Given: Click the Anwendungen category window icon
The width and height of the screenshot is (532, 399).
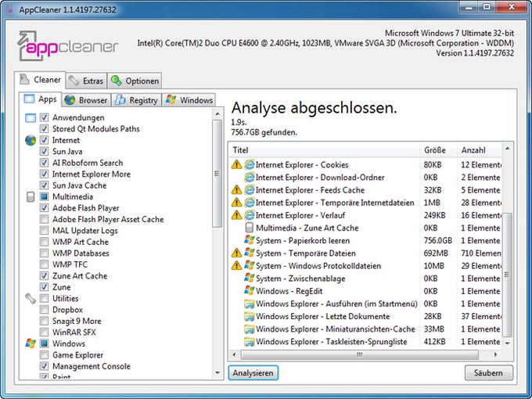Looking at the screenshot, I should coord(31,118).
